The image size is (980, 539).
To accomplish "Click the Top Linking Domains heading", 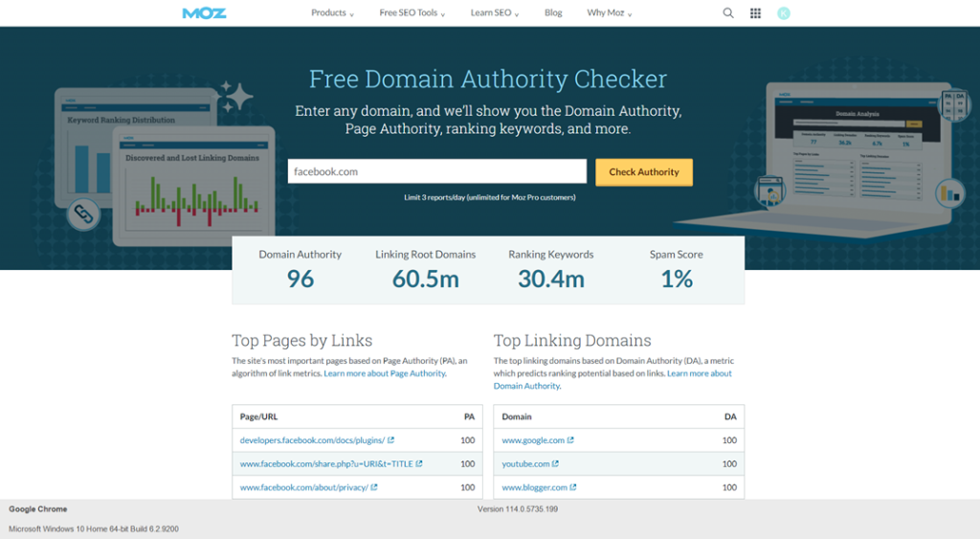I will pos(572,340).
